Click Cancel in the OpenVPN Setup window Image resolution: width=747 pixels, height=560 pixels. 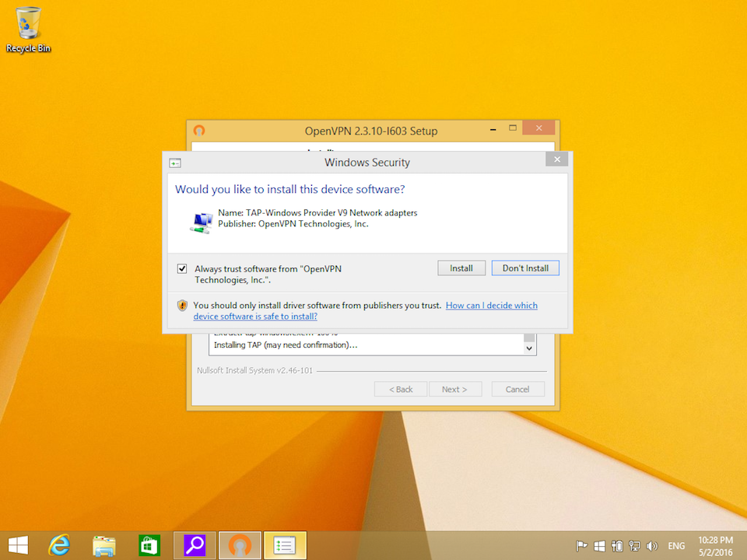pos(517,389)
